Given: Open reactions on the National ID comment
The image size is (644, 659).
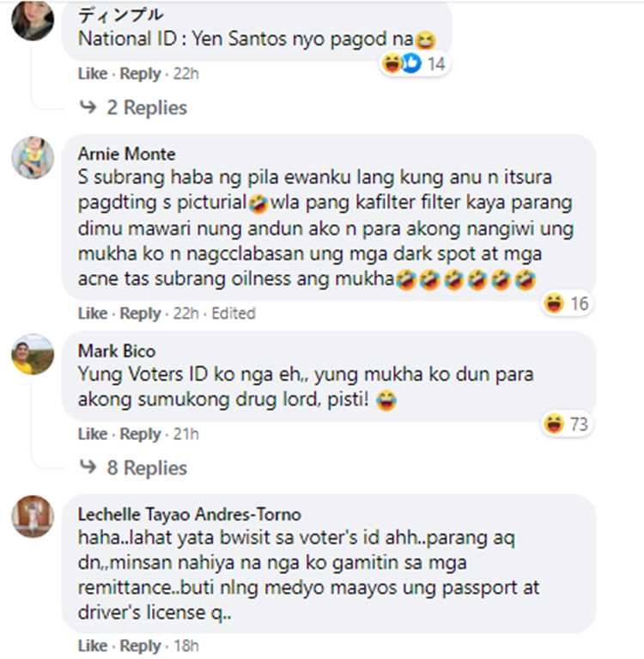Looking at the screenshot, I should pyautogui.click(x=414, y=64).
